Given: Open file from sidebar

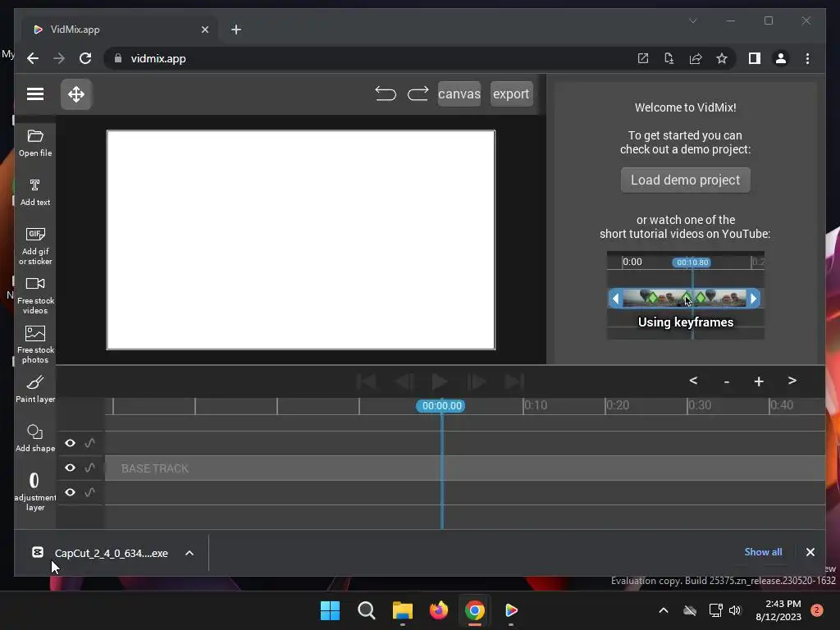Looking at the screenshot, I should pyautogui.click(x=35, y=143).
